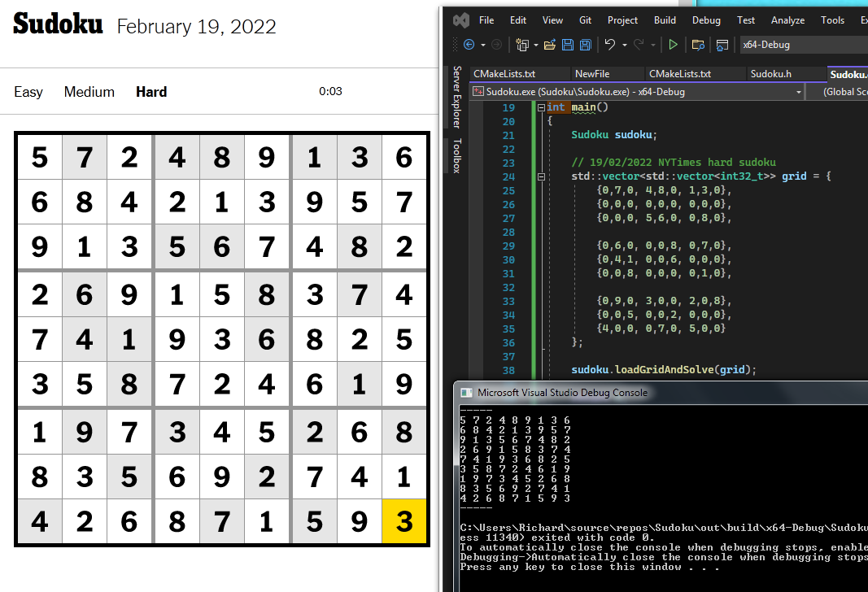Click the first console output row '5 7 2 4 8 9 1 3 6'
This screenshot has width=868, height=592.
tap(515, 420)
